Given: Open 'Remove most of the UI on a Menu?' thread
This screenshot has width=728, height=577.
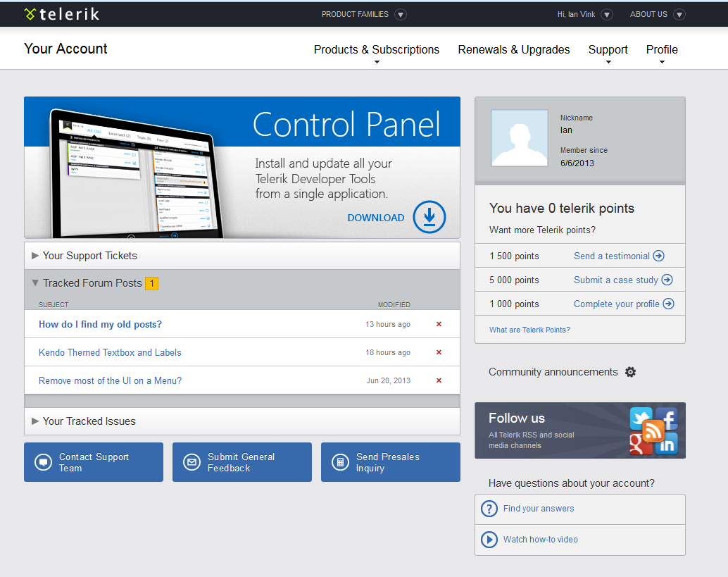Looking at the screenshot, I should pyautogui.click(x=110, y=381).
